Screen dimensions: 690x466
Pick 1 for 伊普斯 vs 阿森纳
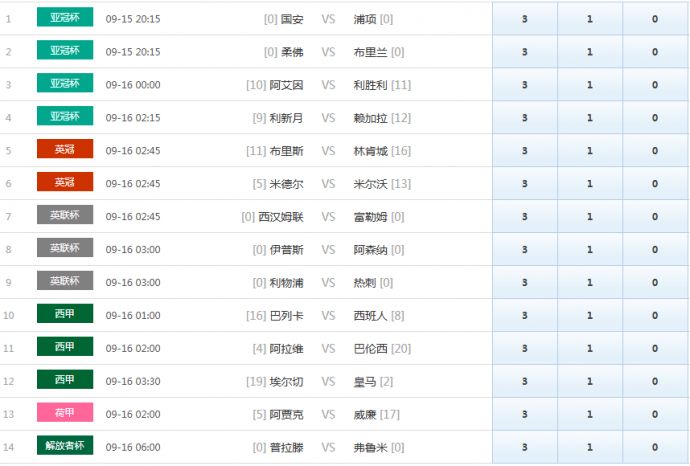click(590, 250)
